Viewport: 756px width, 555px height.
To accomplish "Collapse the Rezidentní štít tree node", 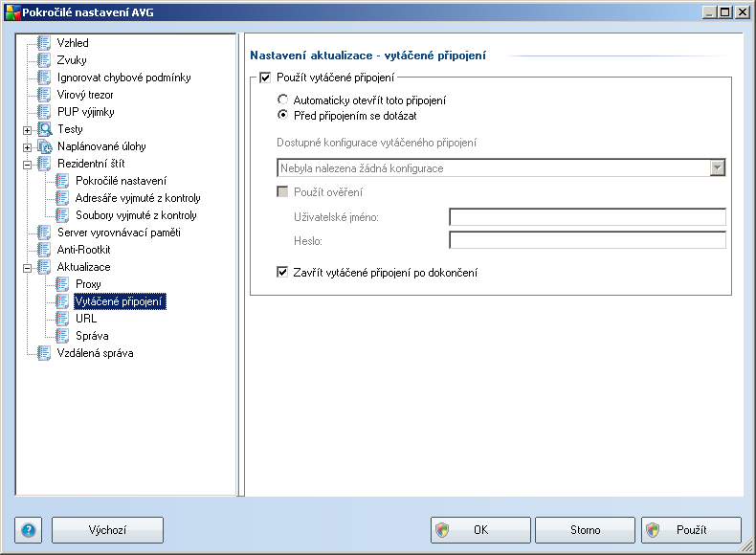I will pyautogui.click(x=28, y=165).
